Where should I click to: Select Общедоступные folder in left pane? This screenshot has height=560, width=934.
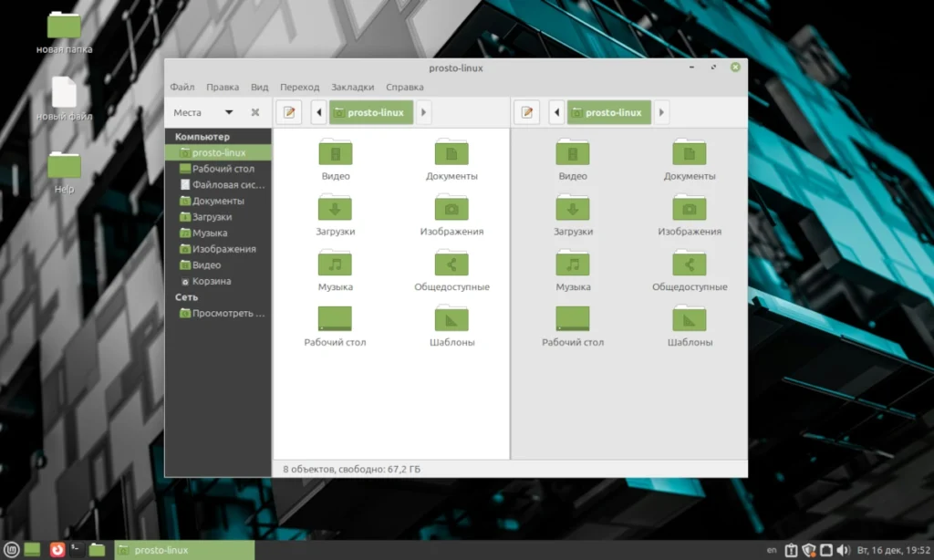click(451, 271)
